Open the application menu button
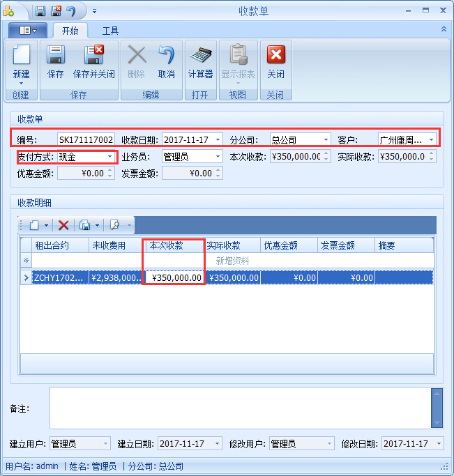The width and height of the screenshot is (454, 476). coord(28,31)
